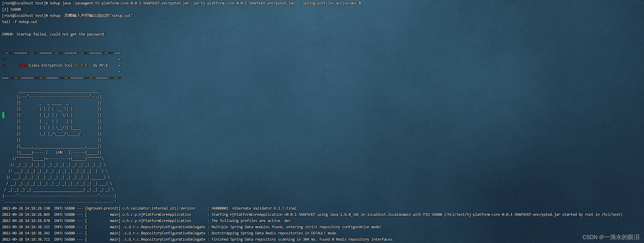Click "Class Encryption Tool" in the banner
The image size is (644, 243).
(x=51, y=65)
